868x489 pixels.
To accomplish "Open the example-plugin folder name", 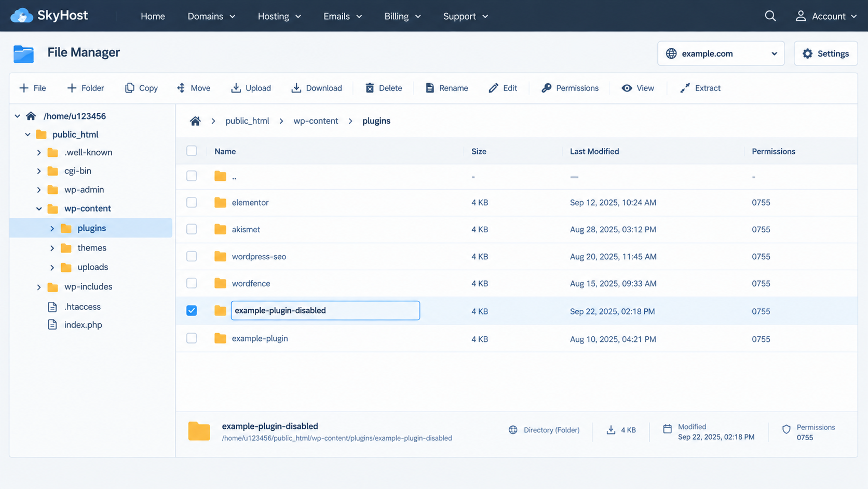I will coord(260,338).
